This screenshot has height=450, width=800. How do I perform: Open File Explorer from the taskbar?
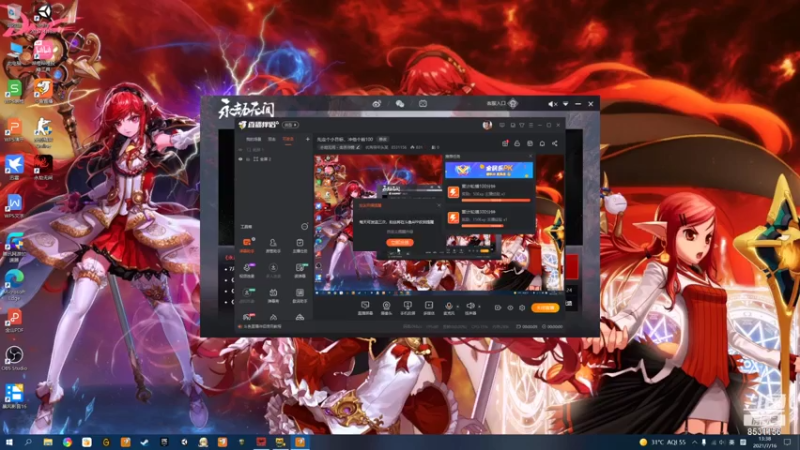tap(48, 442)
